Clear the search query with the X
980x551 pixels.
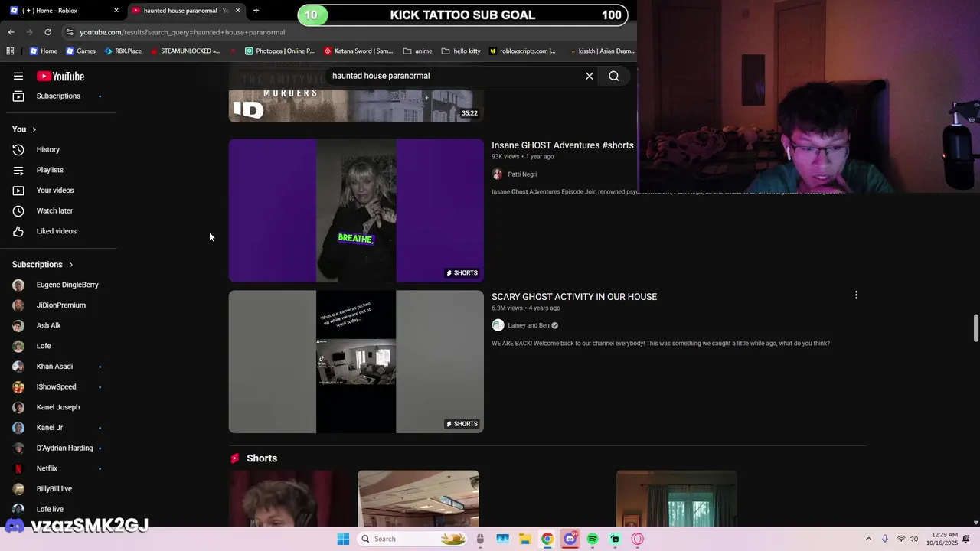tap(590, 76)
